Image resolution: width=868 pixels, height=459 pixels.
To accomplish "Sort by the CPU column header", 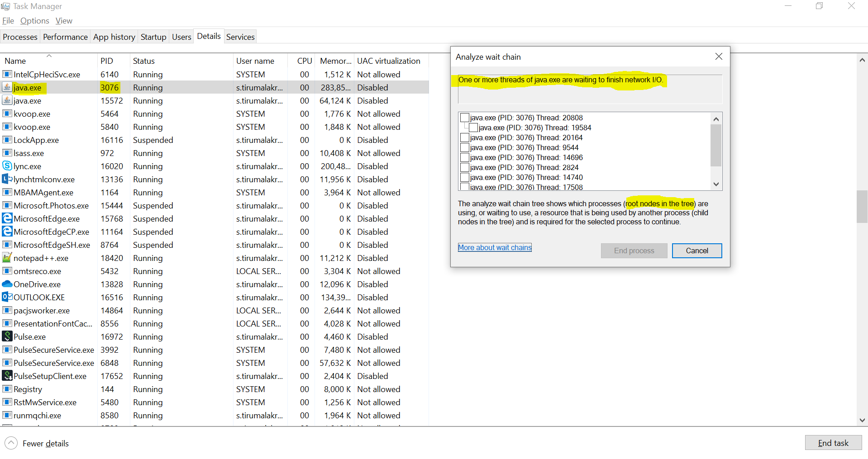I will [x=301, y=61].
